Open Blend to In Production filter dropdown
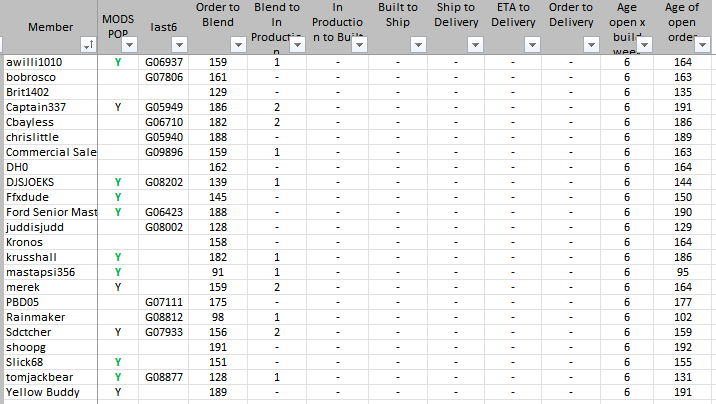Image resolution: width=716 pixels, height=404 pixels. click(x=298, y=45)
